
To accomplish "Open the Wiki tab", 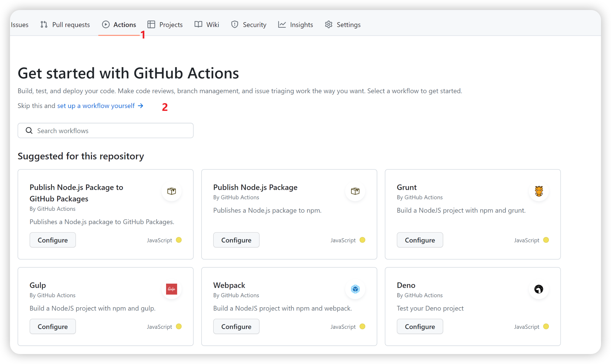I will 207,25.
